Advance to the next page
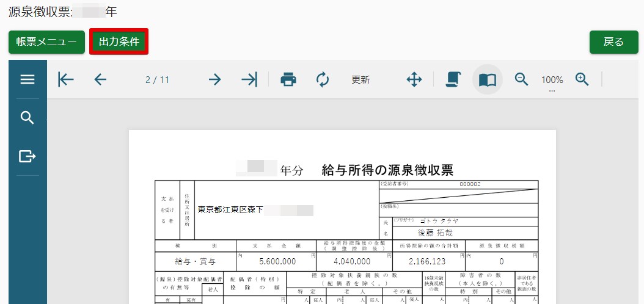The image size is (644, 304). pyautogui.click(x=214, y=79)
